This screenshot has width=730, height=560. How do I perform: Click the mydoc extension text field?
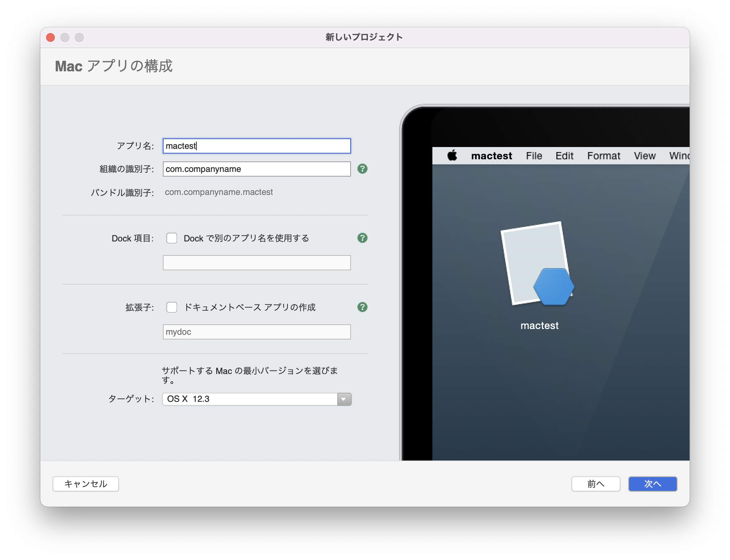257,332
